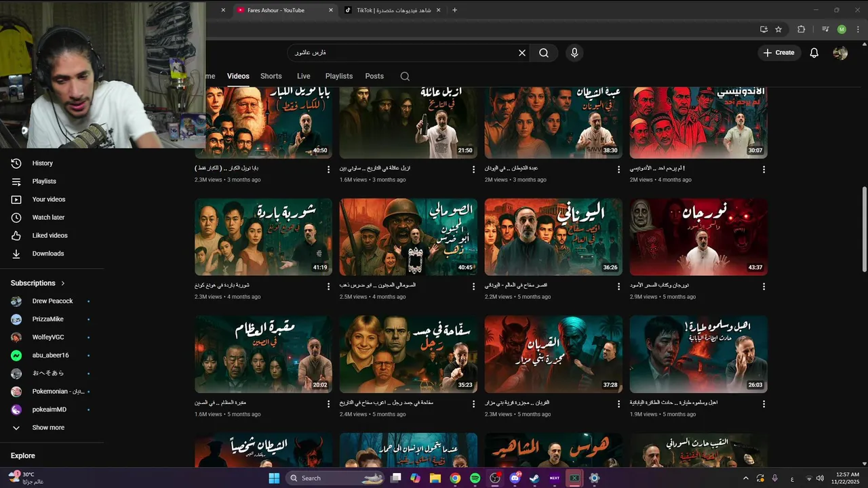Open options menu for 36:26 video
Screen dimensions: 868x488
(618, 287)
